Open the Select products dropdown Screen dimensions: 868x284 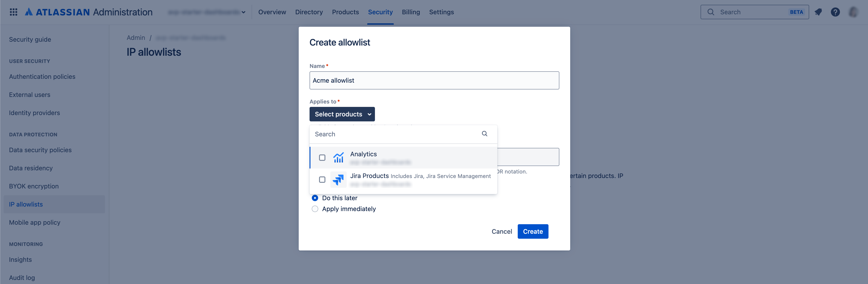point(342,114)
